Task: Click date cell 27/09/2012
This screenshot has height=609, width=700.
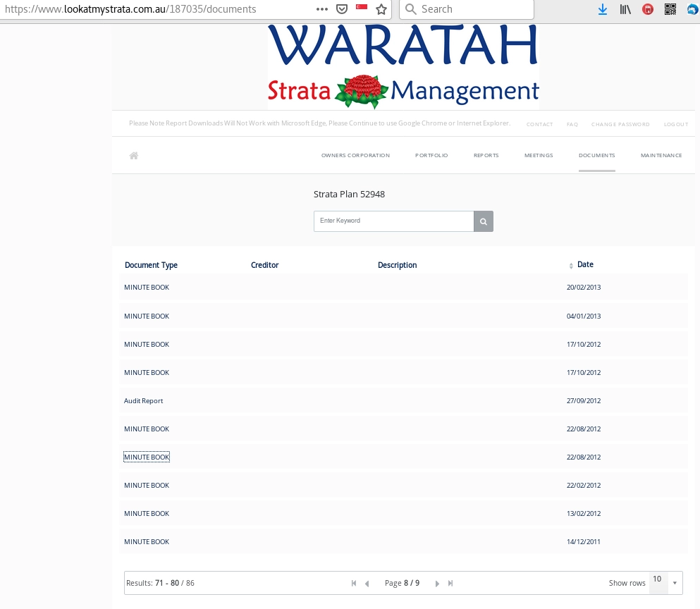Action: (x=584, y=401)
